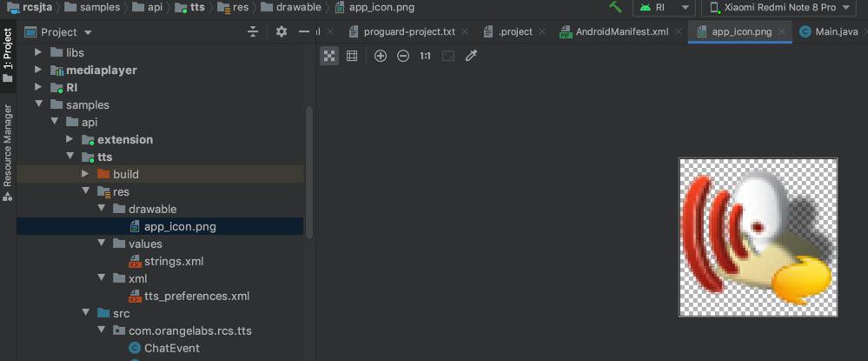Click the app icon image preview

pyautogui.click(x=758, y=237)
